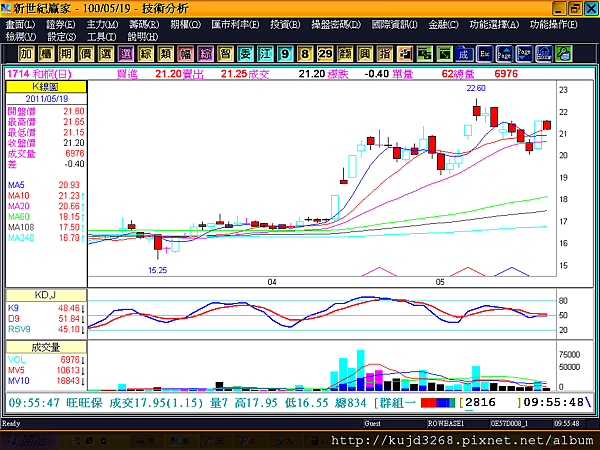600x450 pixels.
Task: Click the 2816 input field in status bar
Action: (x=492, y=403)
